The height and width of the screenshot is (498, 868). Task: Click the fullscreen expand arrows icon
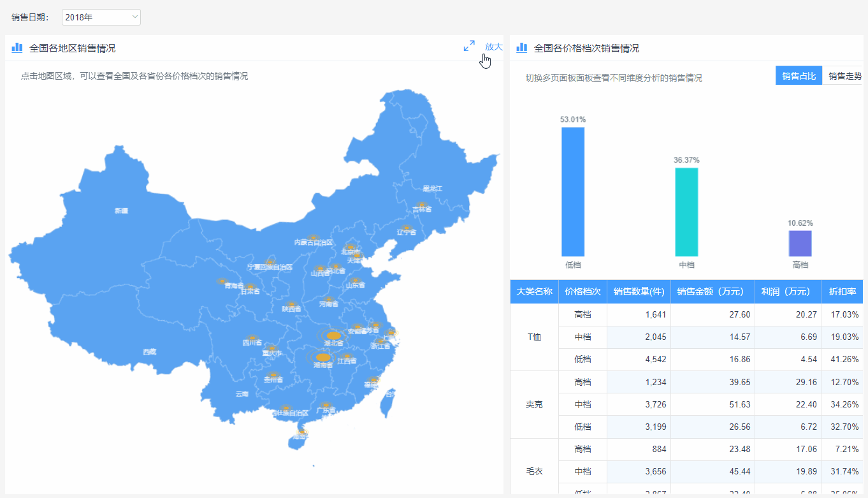tap(469, 46)
